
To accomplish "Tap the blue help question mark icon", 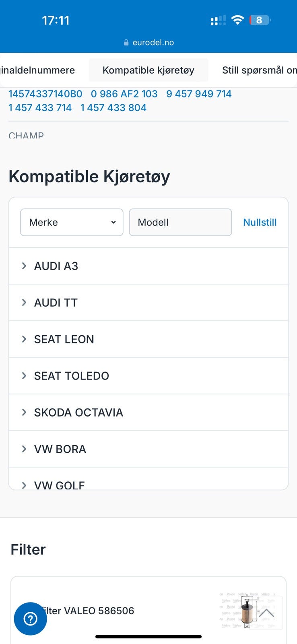I will click(30, 619).
